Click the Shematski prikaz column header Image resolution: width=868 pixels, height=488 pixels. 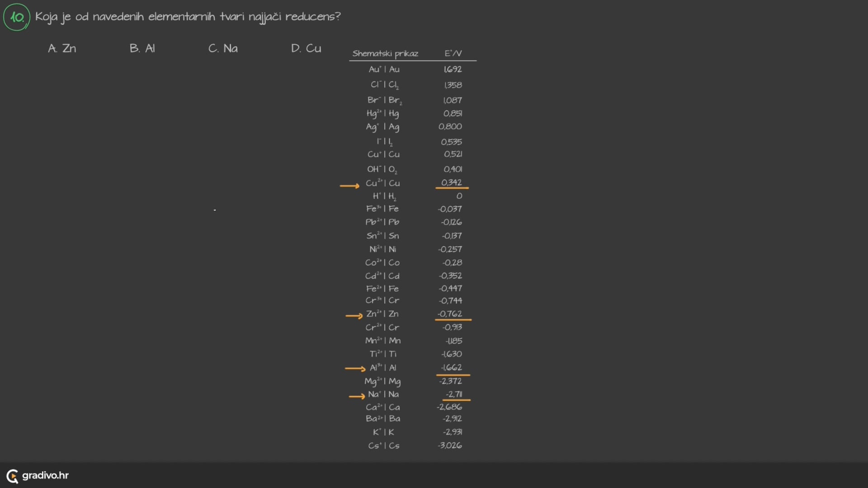tap(385, 53)
